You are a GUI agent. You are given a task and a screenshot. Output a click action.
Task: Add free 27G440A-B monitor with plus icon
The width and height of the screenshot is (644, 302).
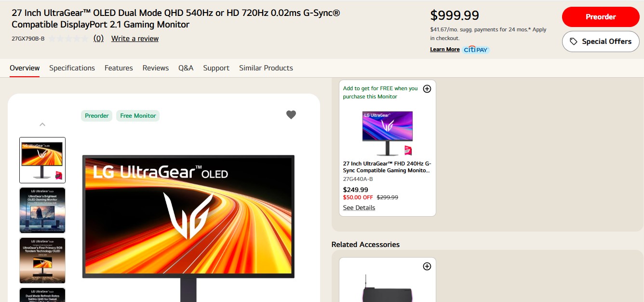click(x=427, y=89)
